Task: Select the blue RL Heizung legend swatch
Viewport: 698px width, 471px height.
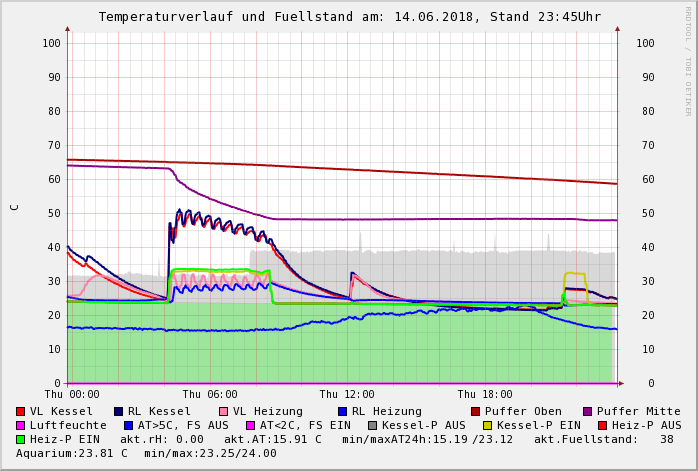Action: 342,411
